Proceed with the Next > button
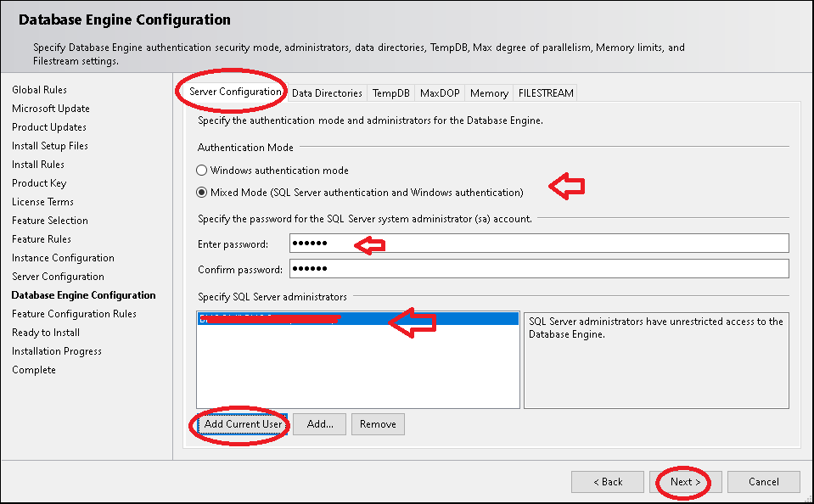Screen dimensions: 814x504 pos(685,482)
